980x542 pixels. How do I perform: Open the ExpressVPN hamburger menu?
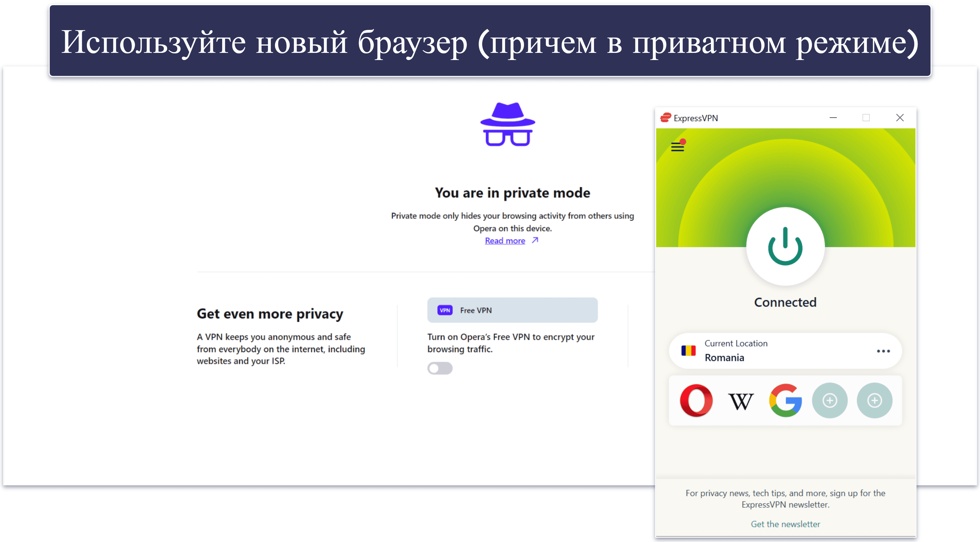pos(677,147)
